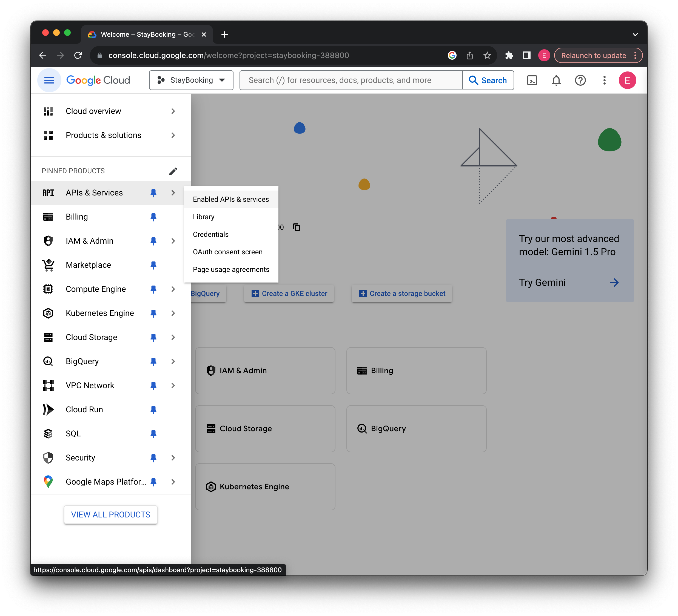The width and height of the screenshot is (678, 616).
Task: Click VIEW ALL PRODUCTS button
Action: (x=110, y=514)
